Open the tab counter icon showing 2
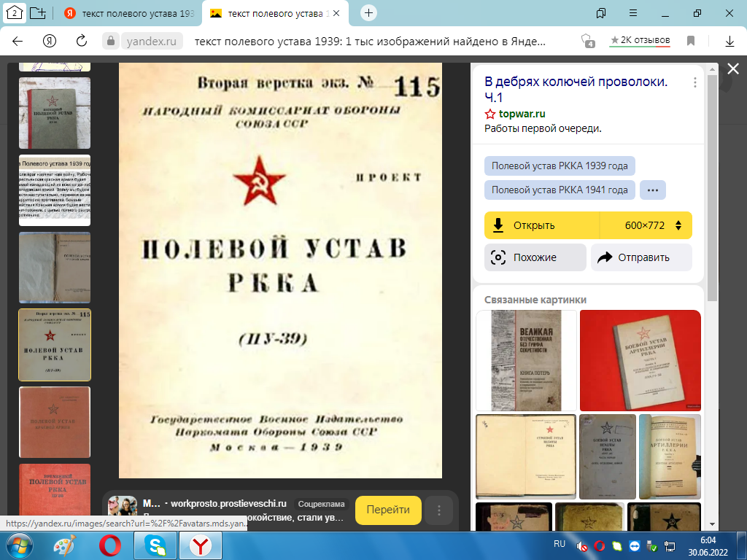Screen dimensions: 747x560 [15, 13]
